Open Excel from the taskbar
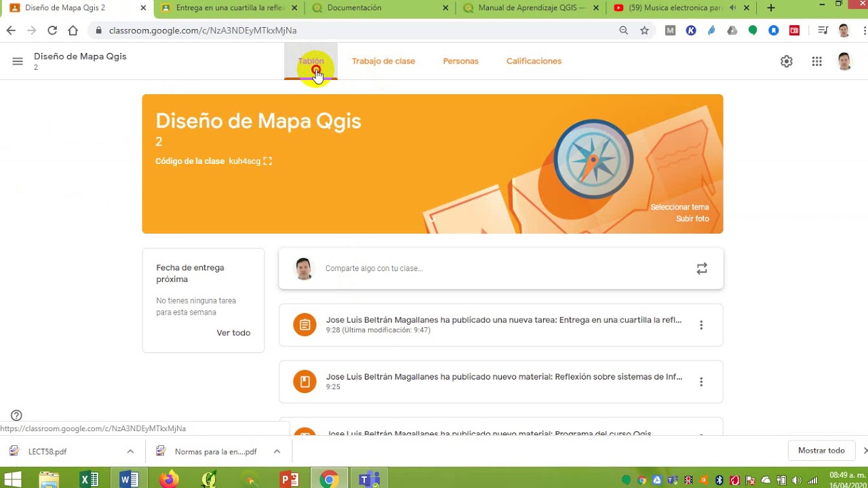The width and height of the screenshot is (868, 488). point(89,480)
